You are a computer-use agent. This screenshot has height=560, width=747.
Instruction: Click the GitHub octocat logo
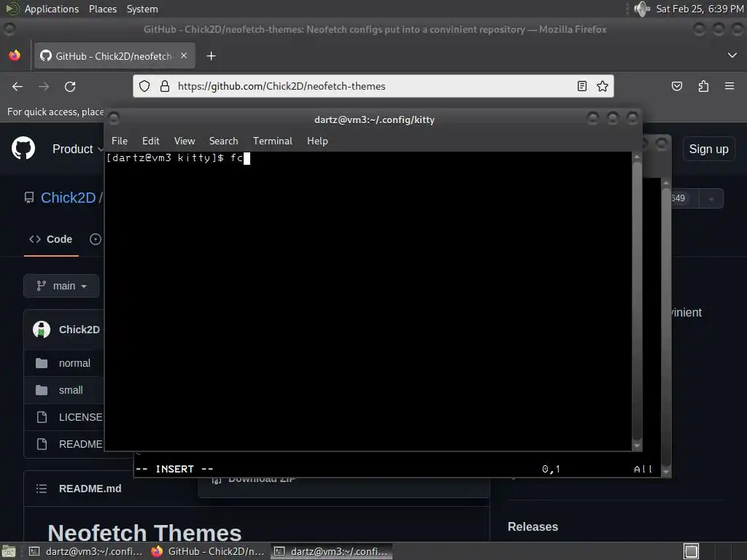click(x=23, y=148)
